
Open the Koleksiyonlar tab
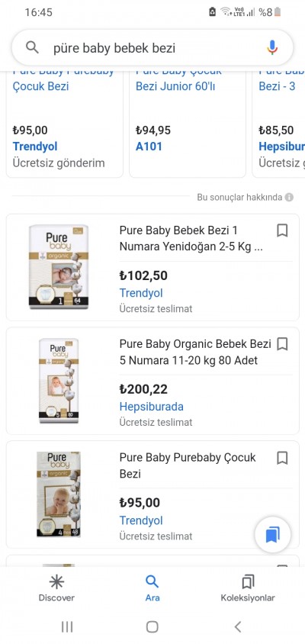click(x=248, y=588)
